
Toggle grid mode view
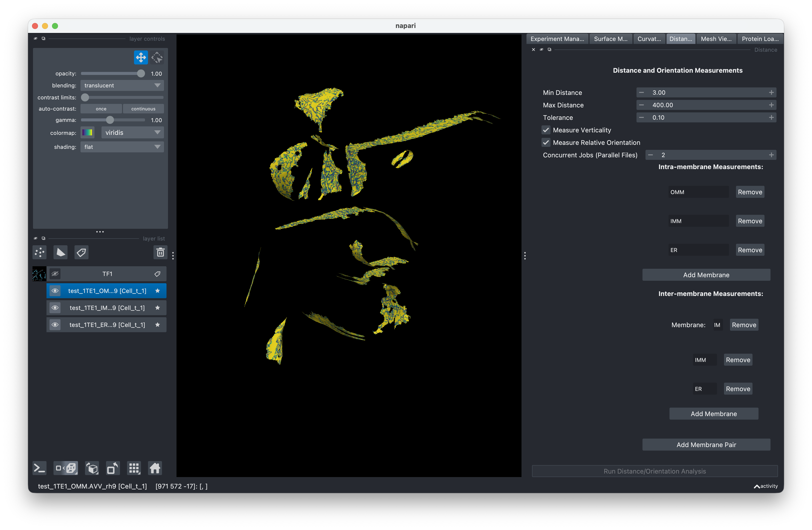pos(134,468)
